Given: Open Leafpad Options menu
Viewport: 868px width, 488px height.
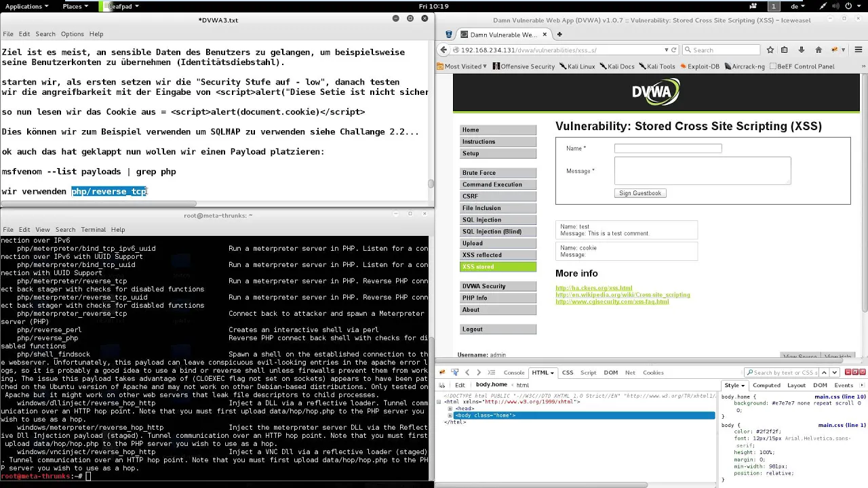Looking at the screenshot, I should pyautogui.click(x=73, y=34).
